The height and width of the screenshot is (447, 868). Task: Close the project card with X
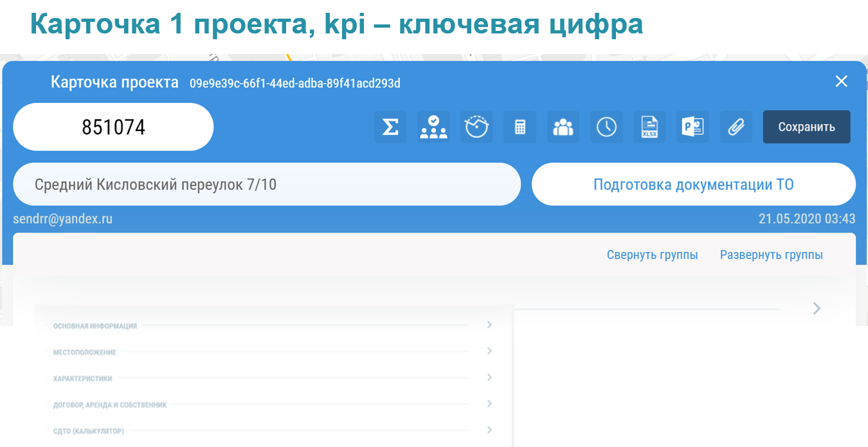841,82
